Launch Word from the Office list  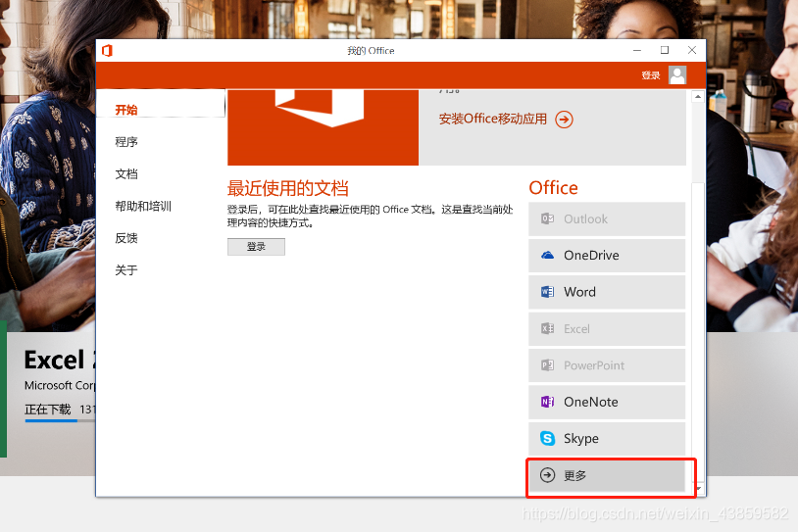[x=607, y=292]
